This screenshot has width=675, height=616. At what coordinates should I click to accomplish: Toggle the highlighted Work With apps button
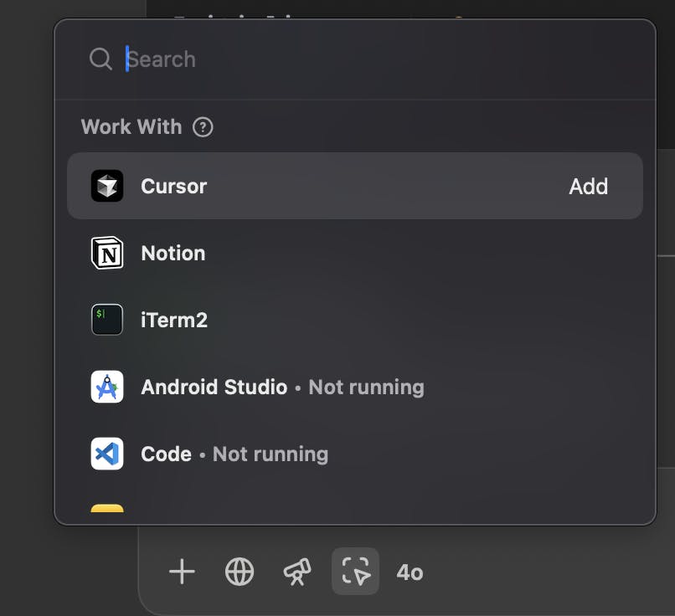pos(356,572)
